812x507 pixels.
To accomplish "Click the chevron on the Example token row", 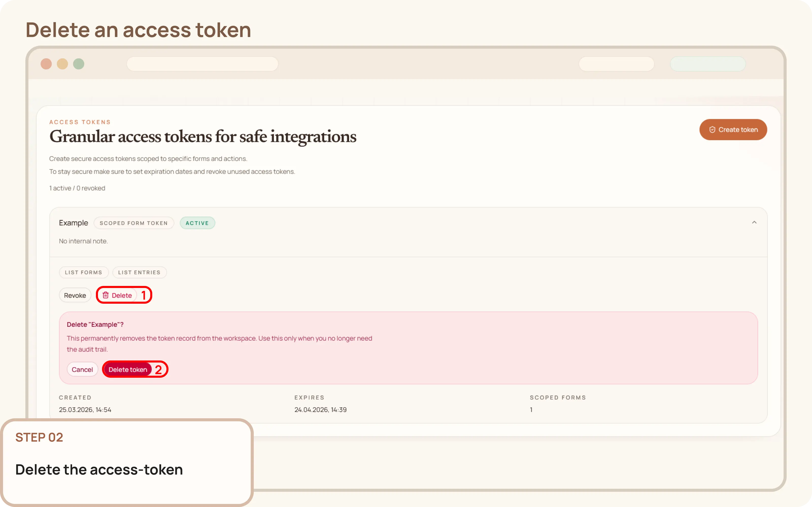I will click(x=754, y=222).
